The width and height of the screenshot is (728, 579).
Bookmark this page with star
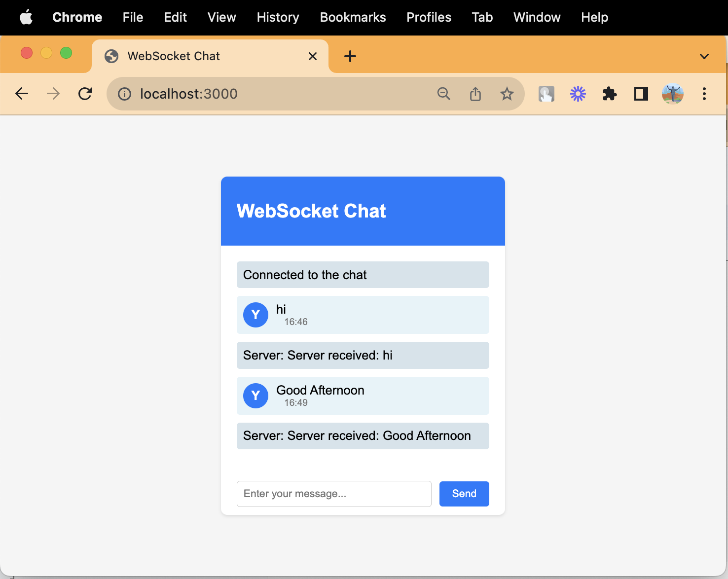507,94
